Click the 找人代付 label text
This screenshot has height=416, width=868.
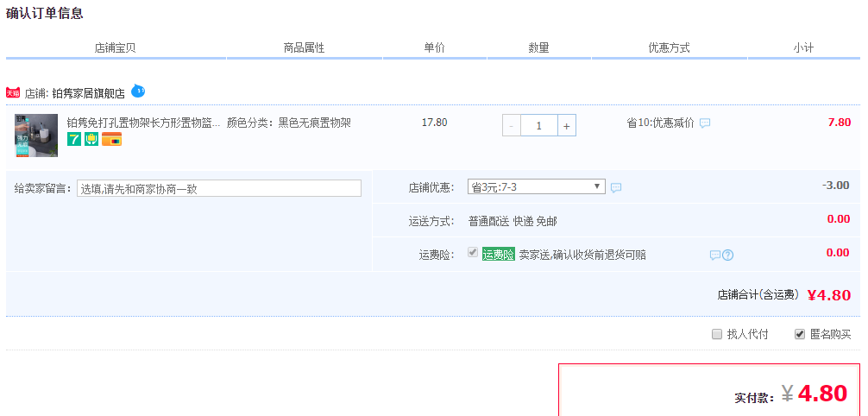click(747, 334)
